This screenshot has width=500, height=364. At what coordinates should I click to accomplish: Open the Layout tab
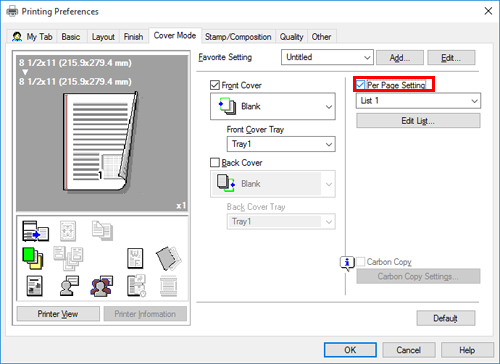point(103,37)
